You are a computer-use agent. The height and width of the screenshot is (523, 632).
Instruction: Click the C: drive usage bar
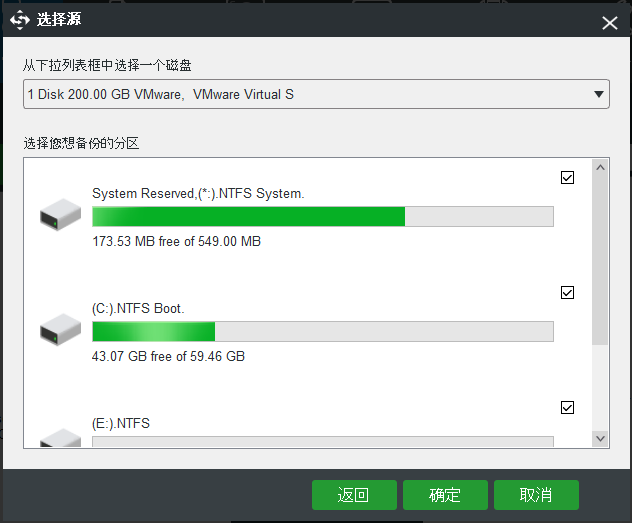tap(323, 332)
